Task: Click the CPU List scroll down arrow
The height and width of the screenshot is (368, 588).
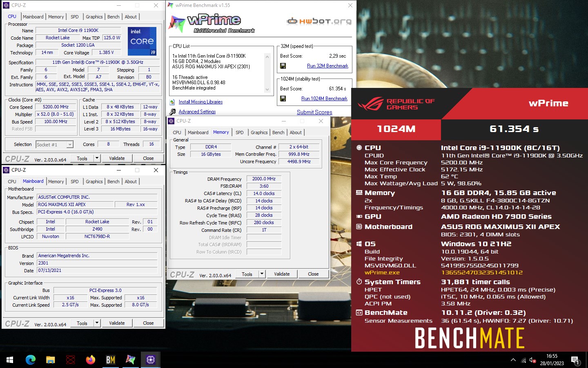Action: [267, 90]
